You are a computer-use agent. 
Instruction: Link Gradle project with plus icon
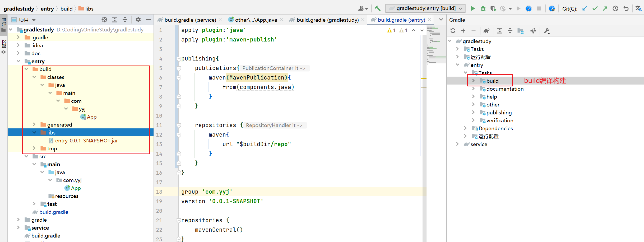tap(463, 31)
